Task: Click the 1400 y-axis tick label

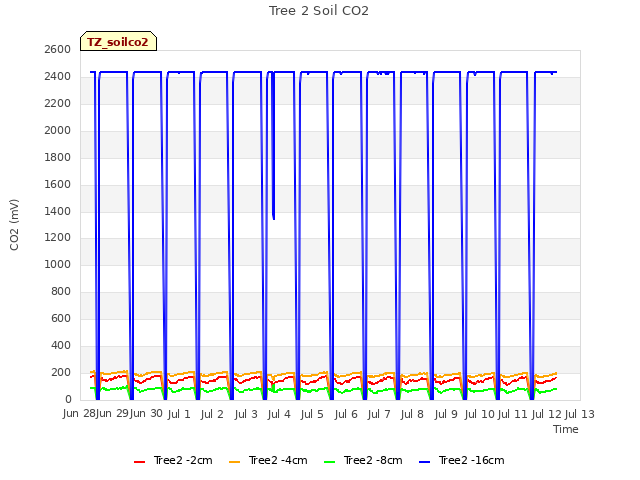Action: [x=58, y=211]
